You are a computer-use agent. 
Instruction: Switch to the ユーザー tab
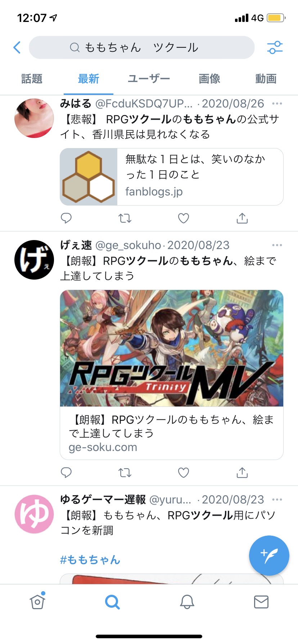coord(149,79)
